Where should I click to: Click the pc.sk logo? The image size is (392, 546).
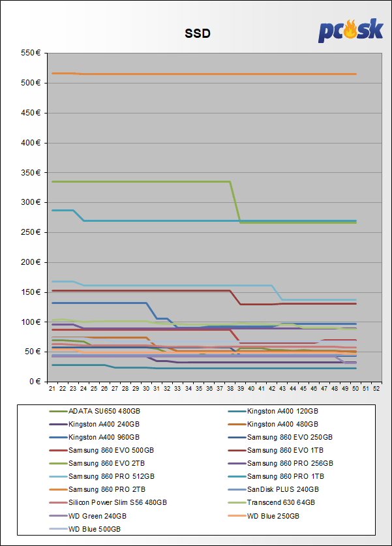coord(350,30)
